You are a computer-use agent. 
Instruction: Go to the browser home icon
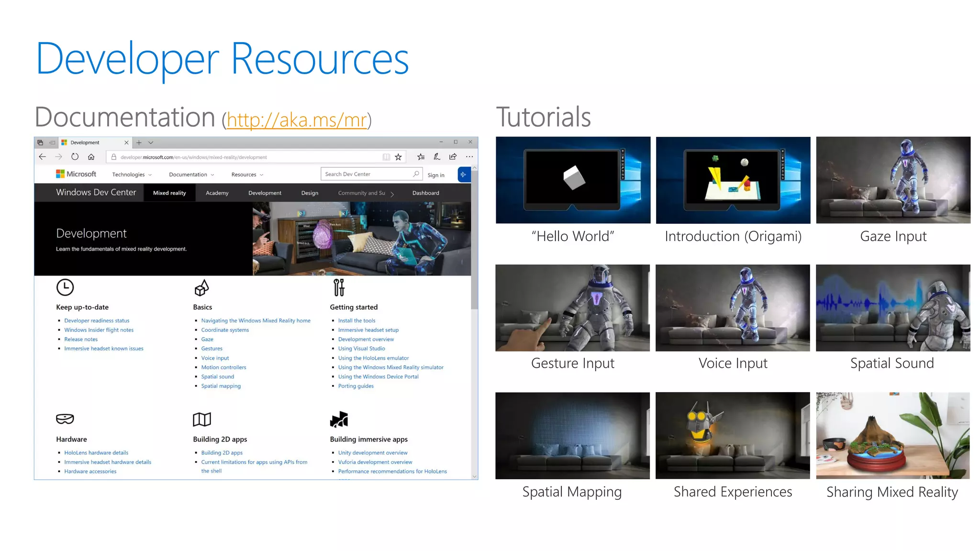[91, 156]
